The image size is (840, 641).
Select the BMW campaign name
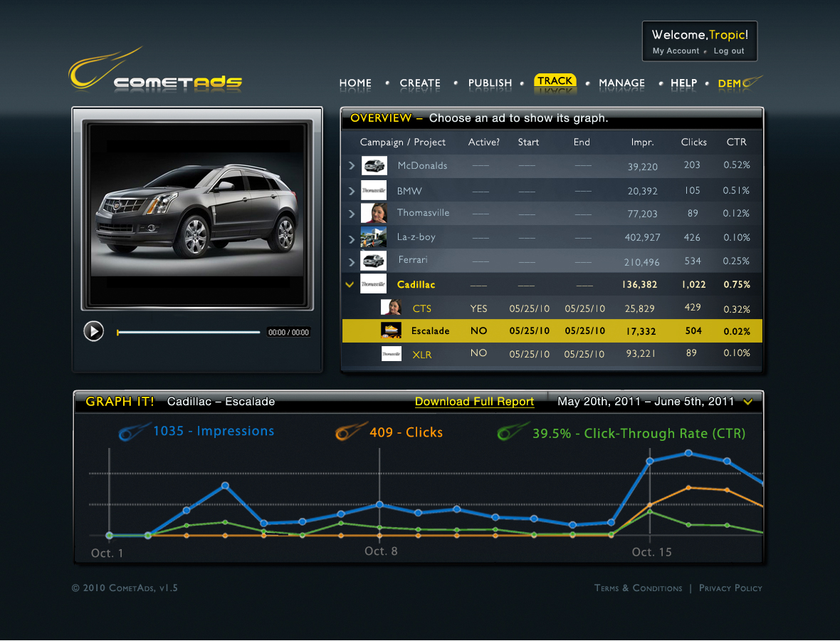coord(409,191)
